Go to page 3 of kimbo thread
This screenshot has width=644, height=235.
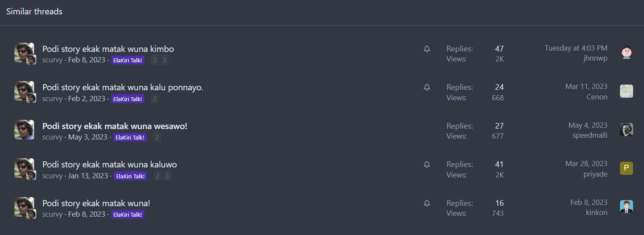(x=164, y=60)
